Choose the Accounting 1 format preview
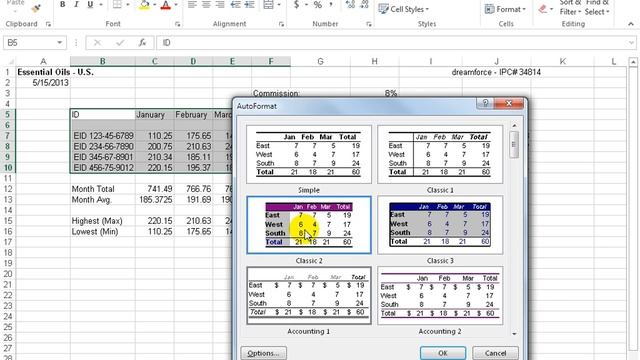 click(x=309, y=296)
